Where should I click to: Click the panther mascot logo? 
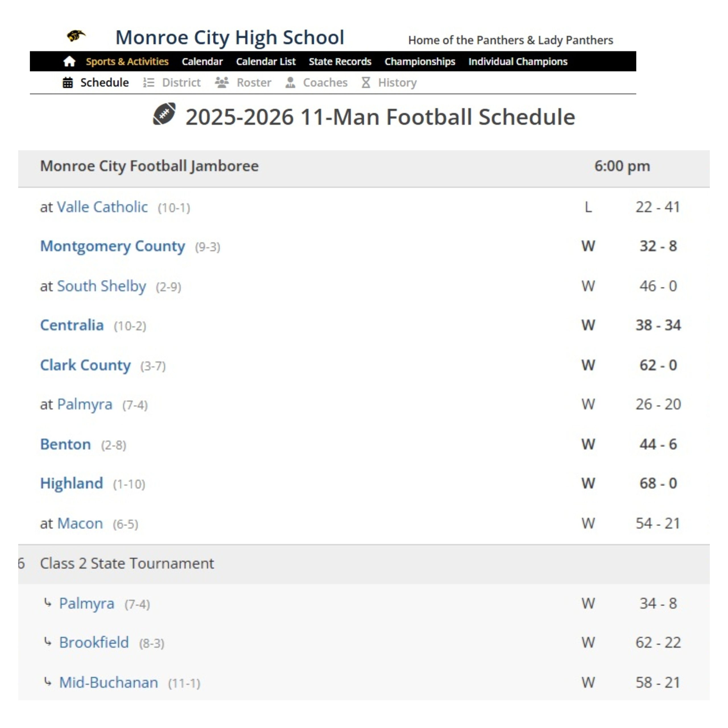pos(76,37)
